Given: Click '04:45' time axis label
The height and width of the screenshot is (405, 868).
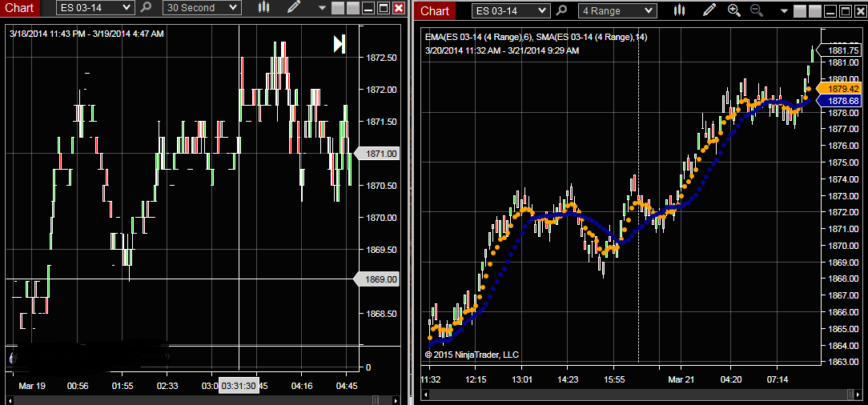Looking at the screenshot, I should click(x=347, y=386).
